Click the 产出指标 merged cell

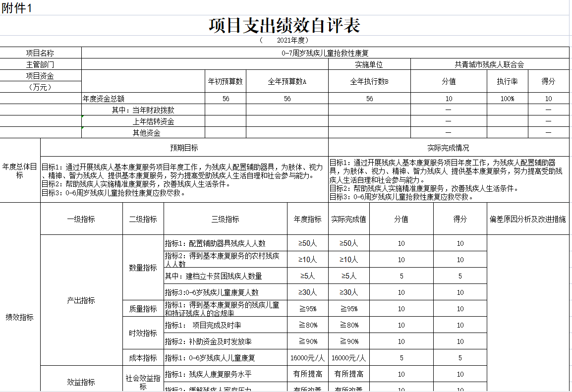(81, 300)
